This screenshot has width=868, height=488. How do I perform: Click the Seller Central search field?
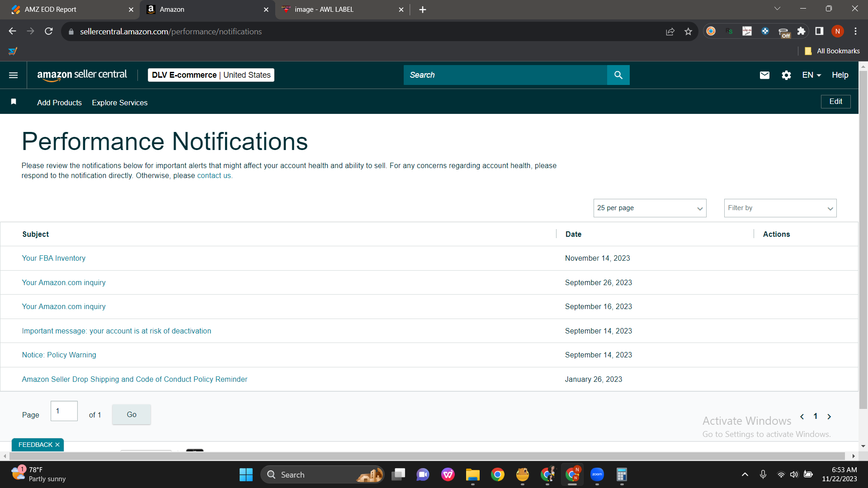(505, 75)
